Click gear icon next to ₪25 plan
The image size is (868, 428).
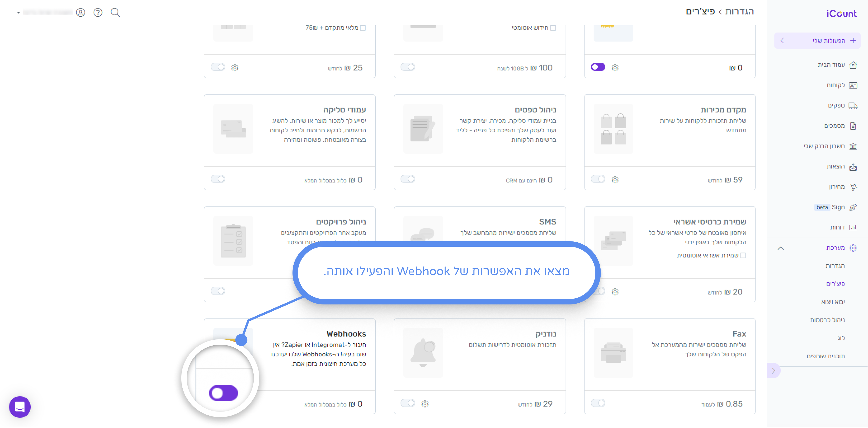(235, 68)
